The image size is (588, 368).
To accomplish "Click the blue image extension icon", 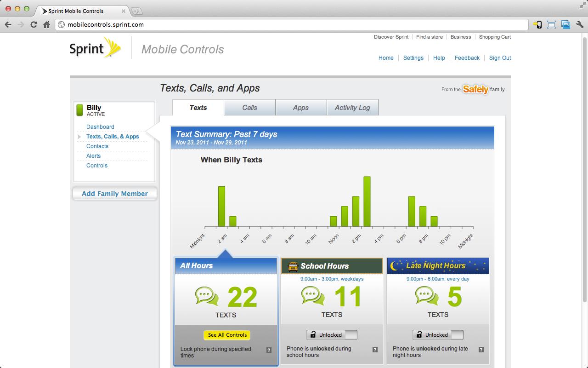I will tap(565, 25).
